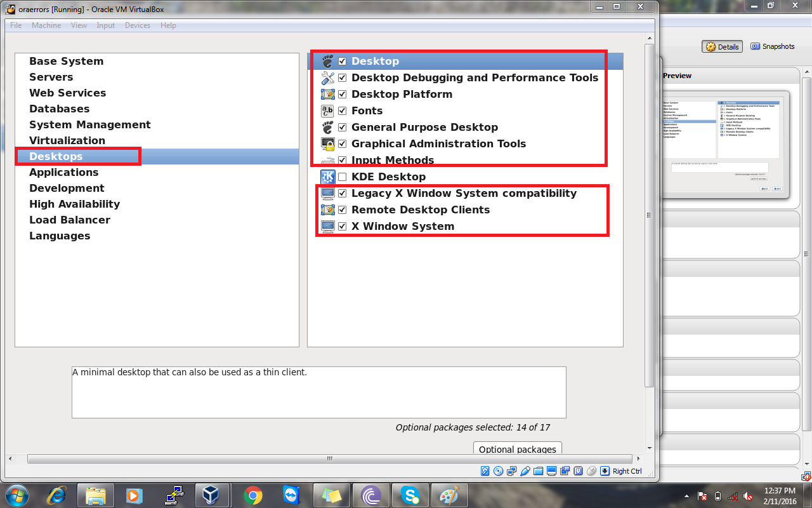
Task: Show hidden tray icons arrow
Action: click(686, 495)
